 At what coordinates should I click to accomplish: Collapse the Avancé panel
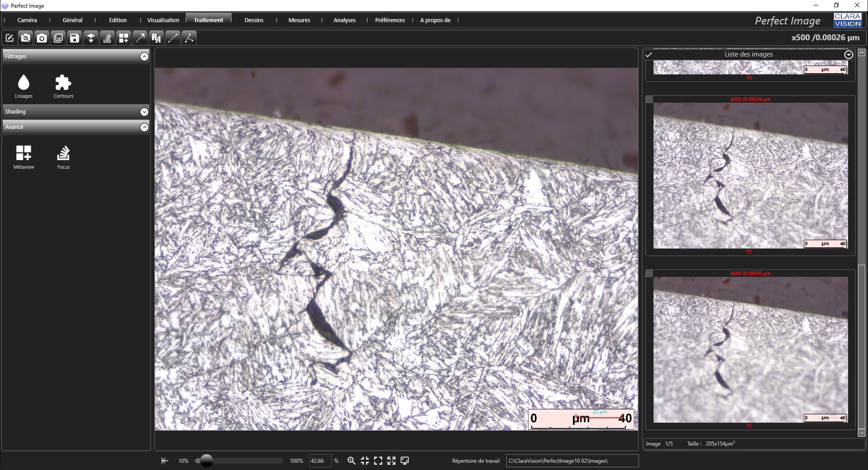144,127
